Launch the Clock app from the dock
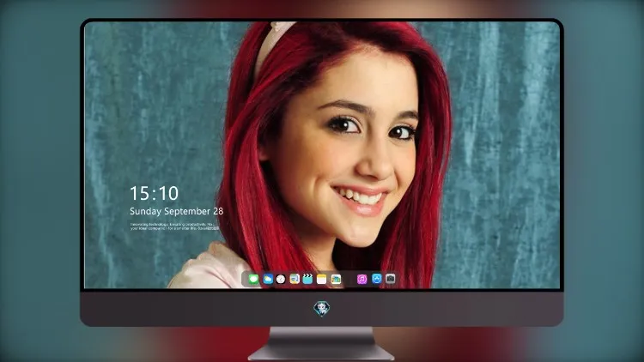The width and height of the screenshot is (644, 362). click(281, 279)
